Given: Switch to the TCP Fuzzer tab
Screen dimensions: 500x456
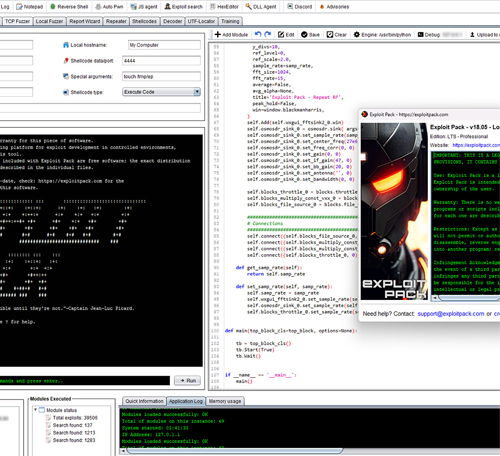Looking at the screenshot, I should click(x=17, y=21).
